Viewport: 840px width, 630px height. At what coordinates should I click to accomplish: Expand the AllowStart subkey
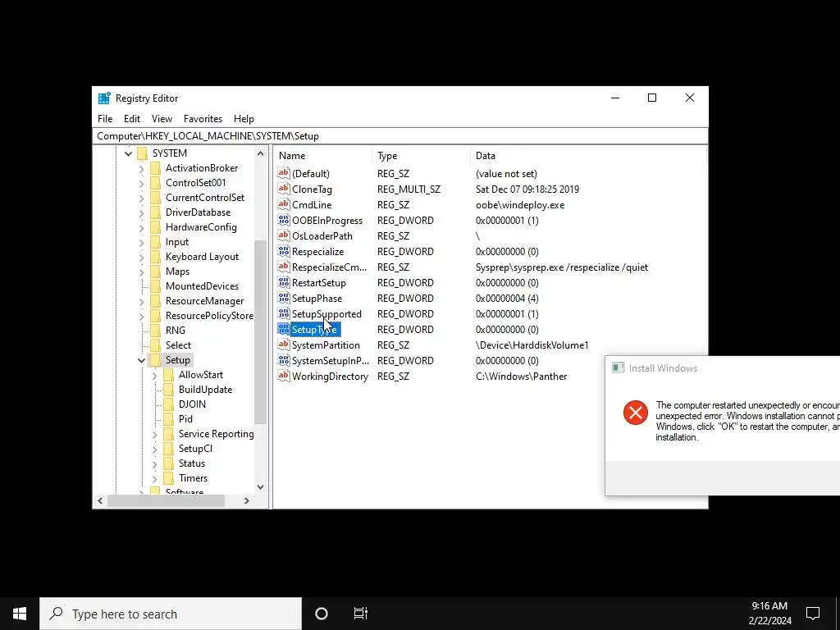[155, 376]
